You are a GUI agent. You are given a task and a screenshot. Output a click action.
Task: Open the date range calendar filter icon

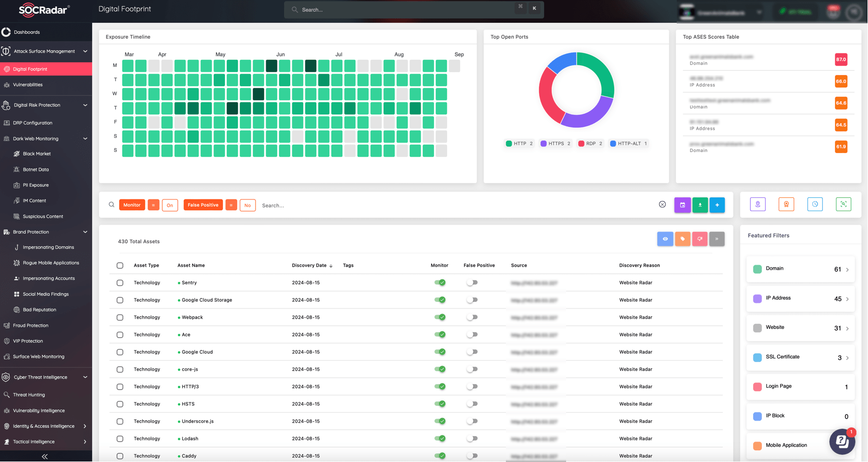tap(682, 205)
